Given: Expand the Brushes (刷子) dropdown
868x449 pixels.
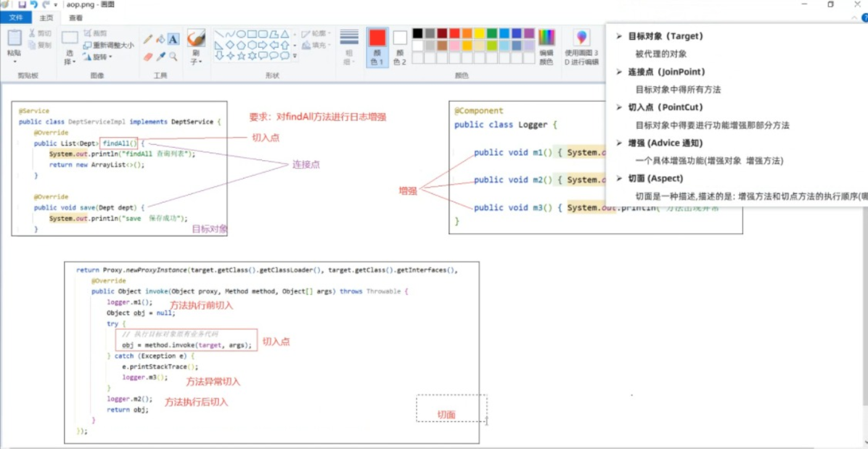Looking at the screenshot, I should [x=196, y=62].
